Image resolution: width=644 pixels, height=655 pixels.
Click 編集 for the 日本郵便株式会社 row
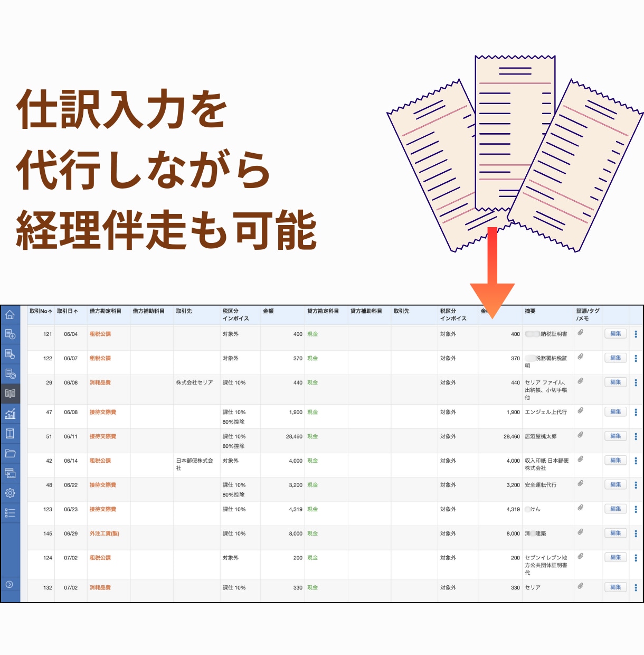[x=615, y=461]
